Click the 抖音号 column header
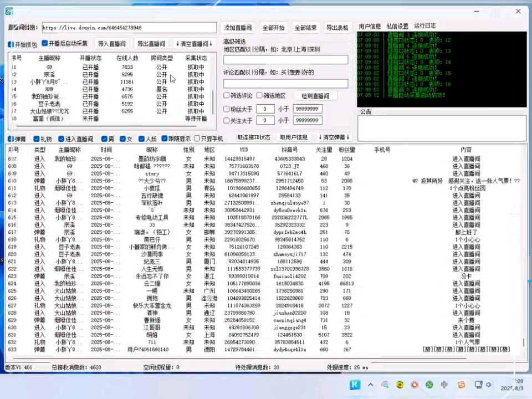The image size is (532, 399). coord(289,150)
